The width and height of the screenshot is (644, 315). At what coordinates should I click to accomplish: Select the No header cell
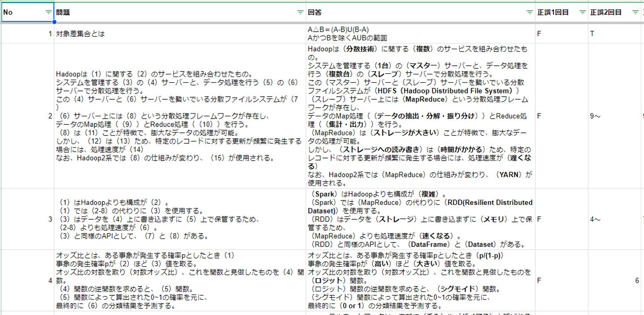pyautogui.click(x=27, y=13)
